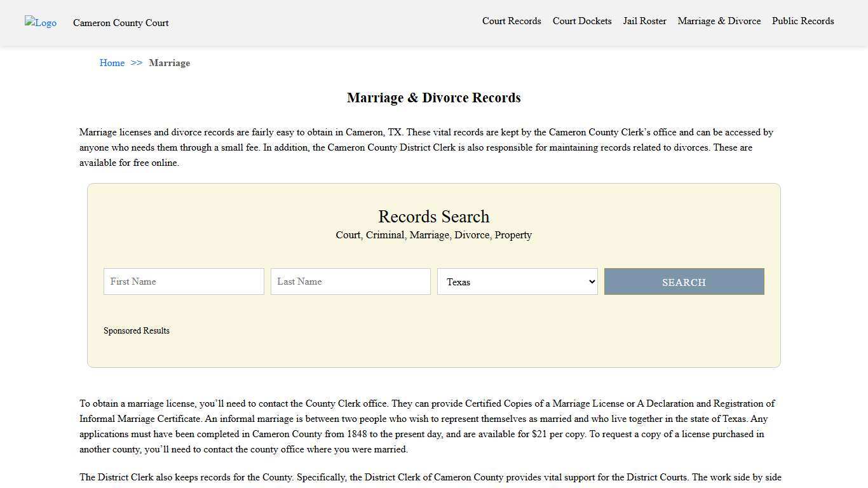Image resolution: width=868 pixels, height=488 pixels.
Task: Click inside the First Name field
Action: pyautogui.click(x=183, y=281)
